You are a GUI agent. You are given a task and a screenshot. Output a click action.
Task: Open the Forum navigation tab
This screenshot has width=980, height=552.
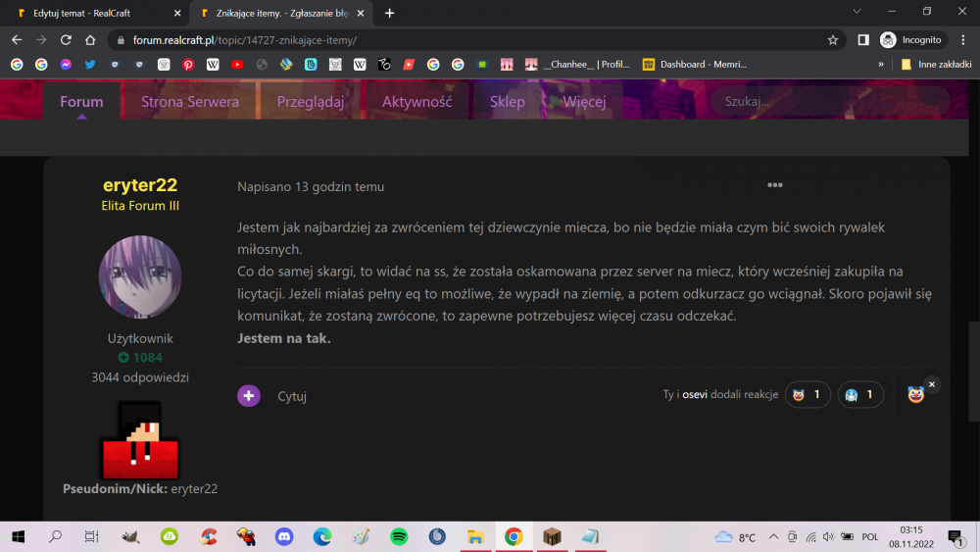(81, 101)
